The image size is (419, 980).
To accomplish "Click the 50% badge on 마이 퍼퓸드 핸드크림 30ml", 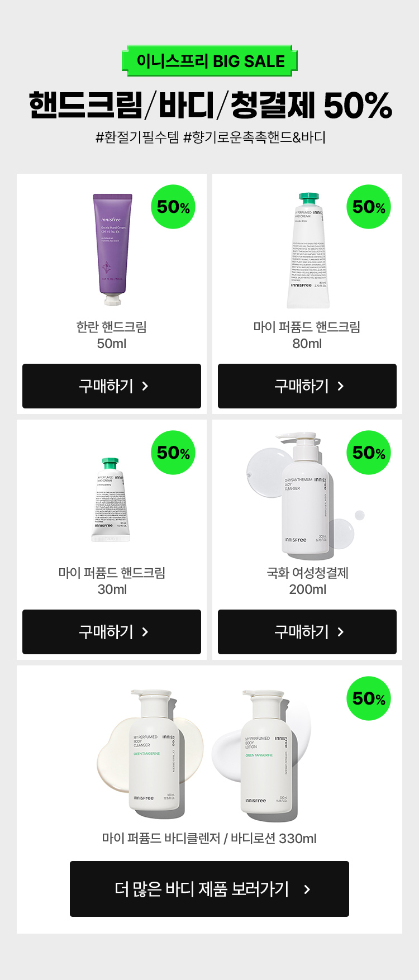I will [x=173, y=453].
